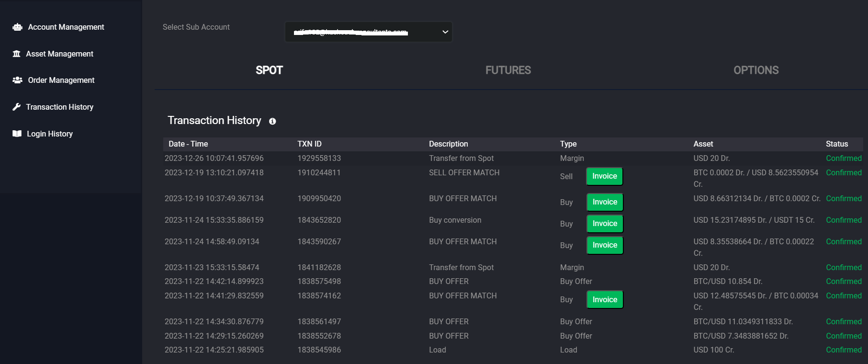Switch to the FUTURES tab
Viewport: 868px width, 364px height.
[508, 70]
